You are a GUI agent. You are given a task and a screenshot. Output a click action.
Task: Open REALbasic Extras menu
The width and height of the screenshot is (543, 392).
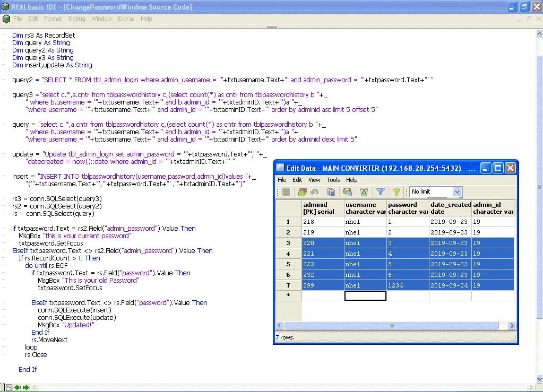[x=126, y=19]
